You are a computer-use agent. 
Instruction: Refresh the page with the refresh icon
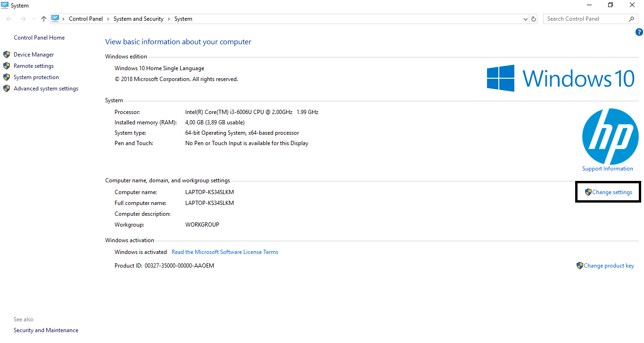point(534,19)
